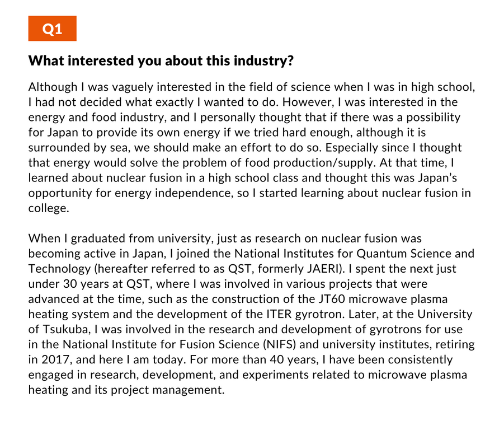The image size is (504, 430).
Task: Click 'heating and its project management.'
Action: pos(126,390)
